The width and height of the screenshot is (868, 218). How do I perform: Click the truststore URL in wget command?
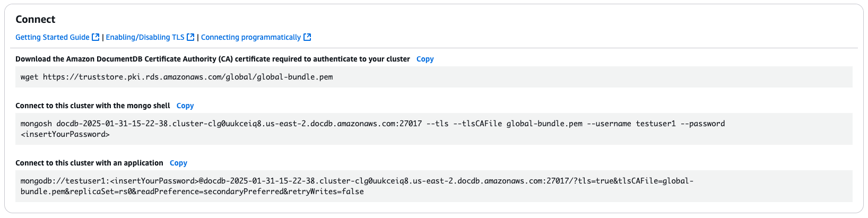click(x=188, y=77)
